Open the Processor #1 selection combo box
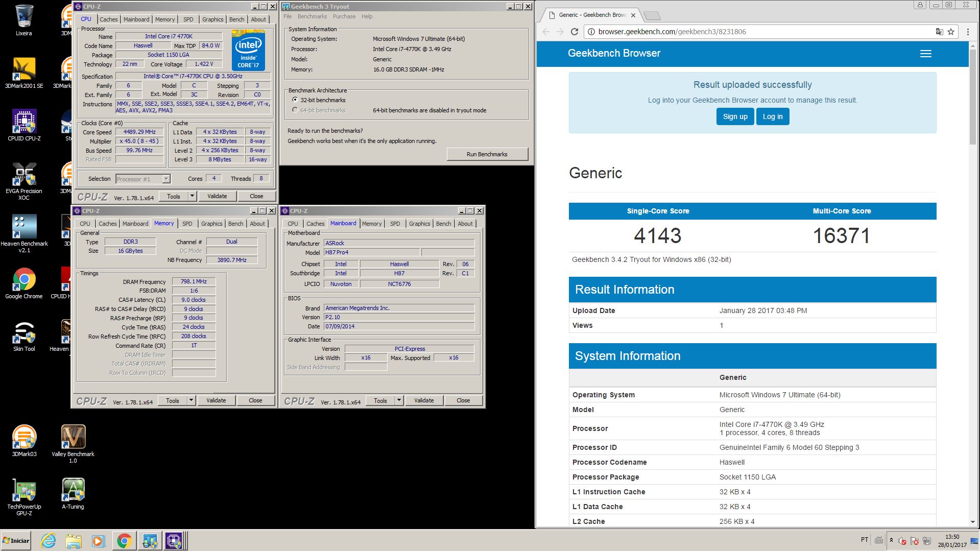 point(142,179)
